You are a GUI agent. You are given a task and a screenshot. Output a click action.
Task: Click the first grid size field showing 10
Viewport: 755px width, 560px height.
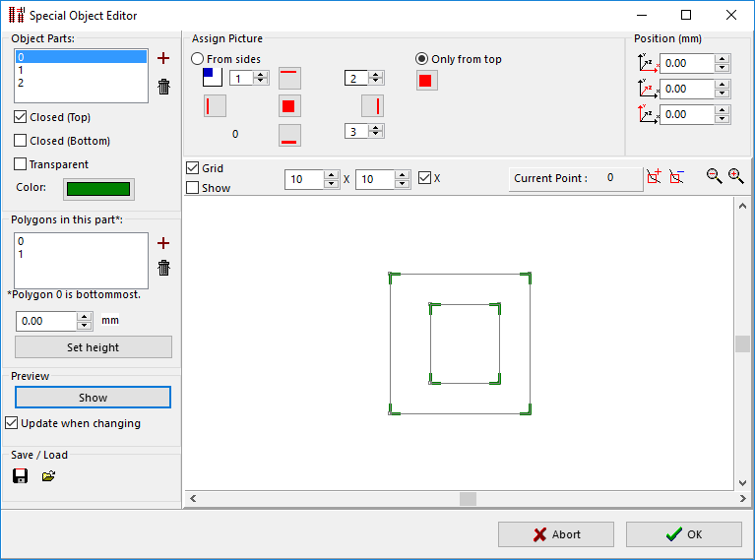pyautogui.click(x=304, y=179)
